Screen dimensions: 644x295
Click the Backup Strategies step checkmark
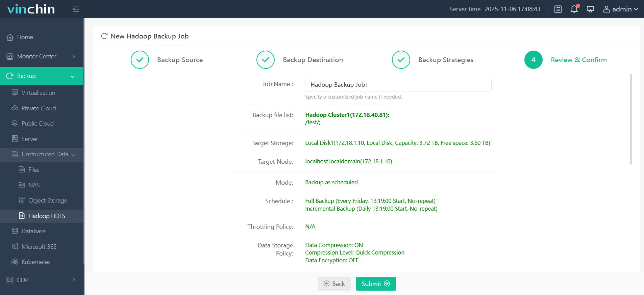click(401, 60)
